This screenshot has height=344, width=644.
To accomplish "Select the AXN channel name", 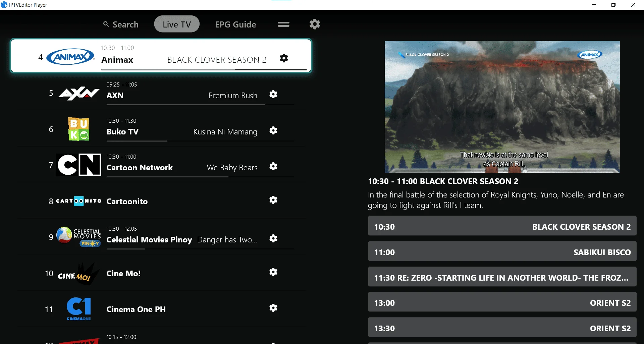I will pos(115,96).
